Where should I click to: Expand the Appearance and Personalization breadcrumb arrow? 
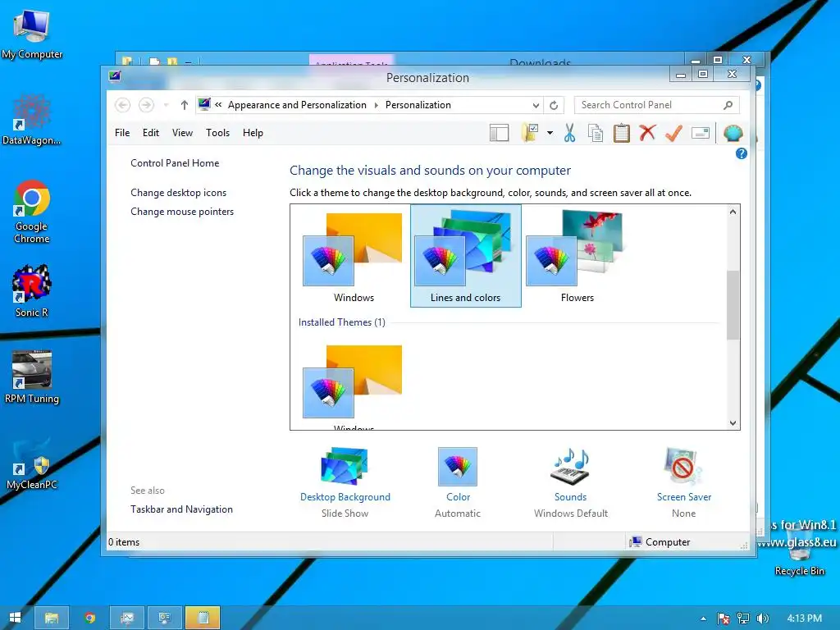click(376, 105)
